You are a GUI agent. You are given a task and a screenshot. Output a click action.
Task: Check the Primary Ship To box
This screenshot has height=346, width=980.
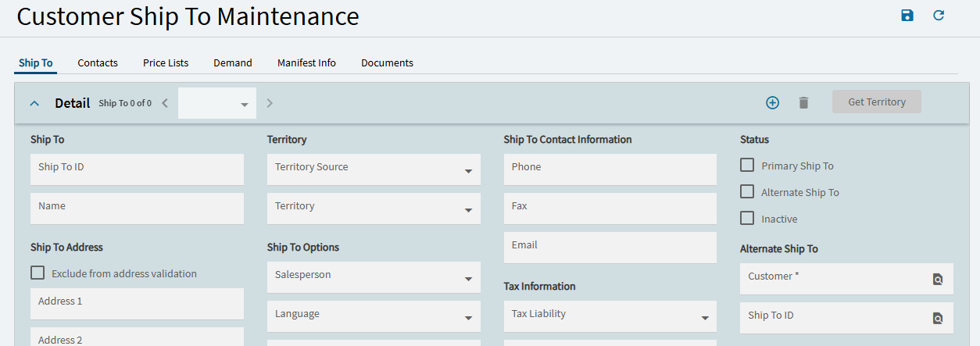click(747, 166)
